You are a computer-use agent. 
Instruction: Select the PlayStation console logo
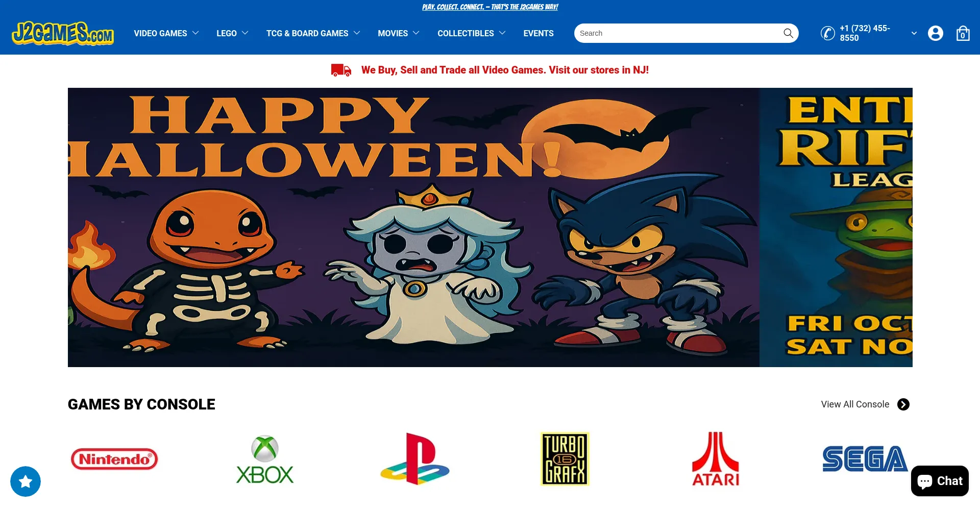click(414, 459)
